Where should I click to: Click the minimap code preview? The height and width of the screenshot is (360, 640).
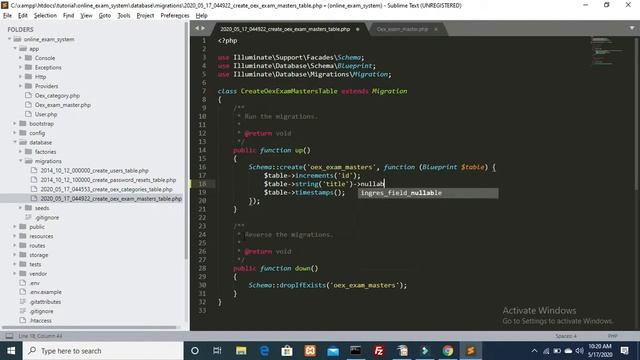click(x=607, y=51)
